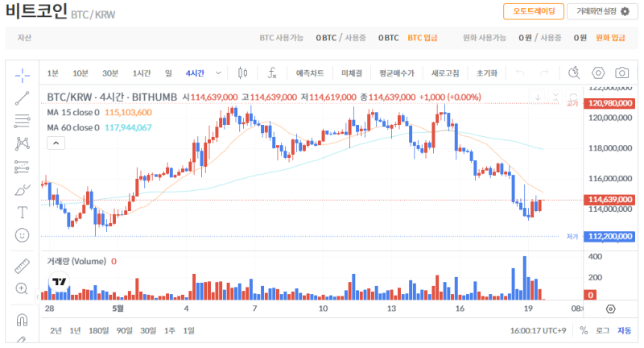The height and width of the screenshot is (348, 644).
Task: Open the gear icon in 거래화면 설정
Action: tap(625, 11)
